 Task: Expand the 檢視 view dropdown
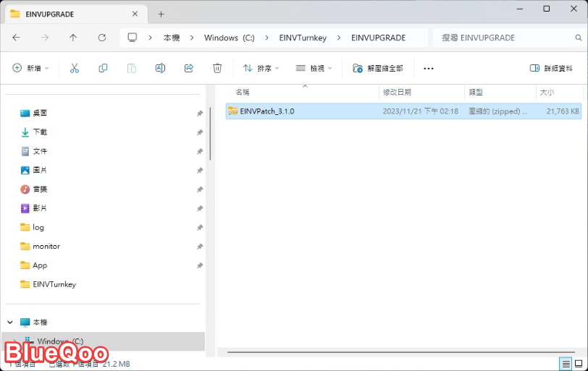(314, 68)
